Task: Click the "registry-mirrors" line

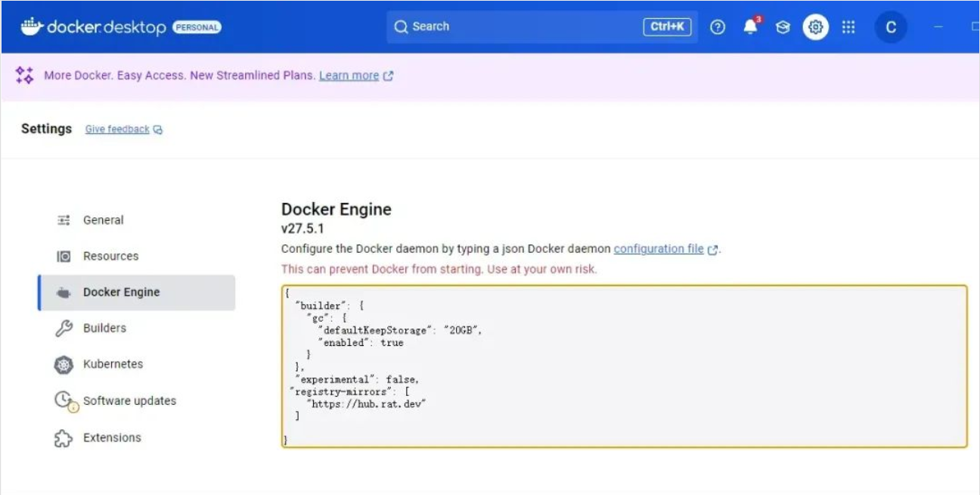Action: [x=349, y=392]
